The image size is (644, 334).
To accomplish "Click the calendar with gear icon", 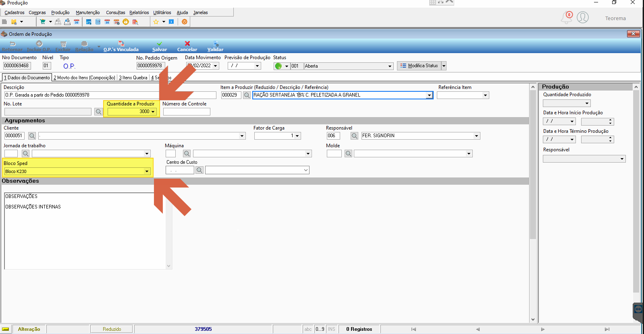I will [116, 22].
